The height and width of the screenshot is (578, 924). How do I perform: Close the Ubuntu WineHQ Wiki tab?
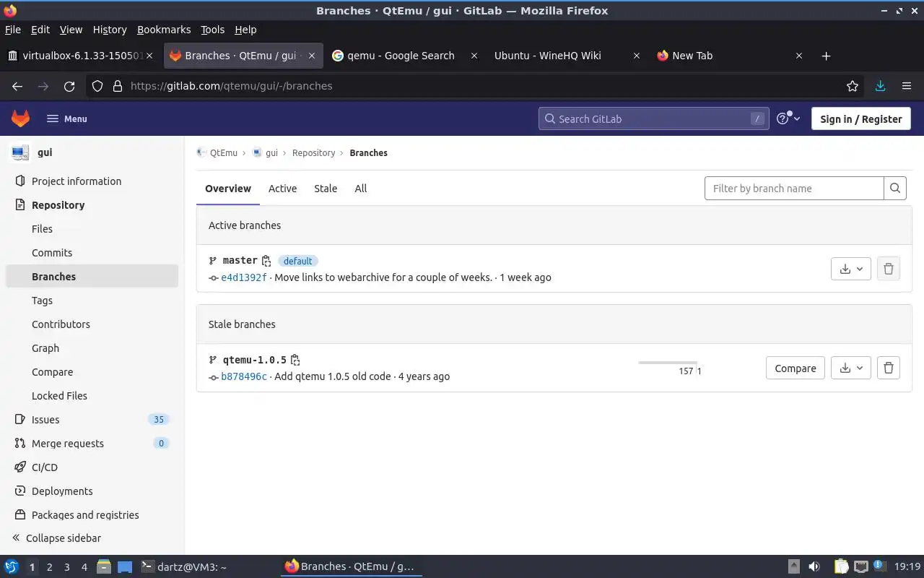(x=636, y=56)
